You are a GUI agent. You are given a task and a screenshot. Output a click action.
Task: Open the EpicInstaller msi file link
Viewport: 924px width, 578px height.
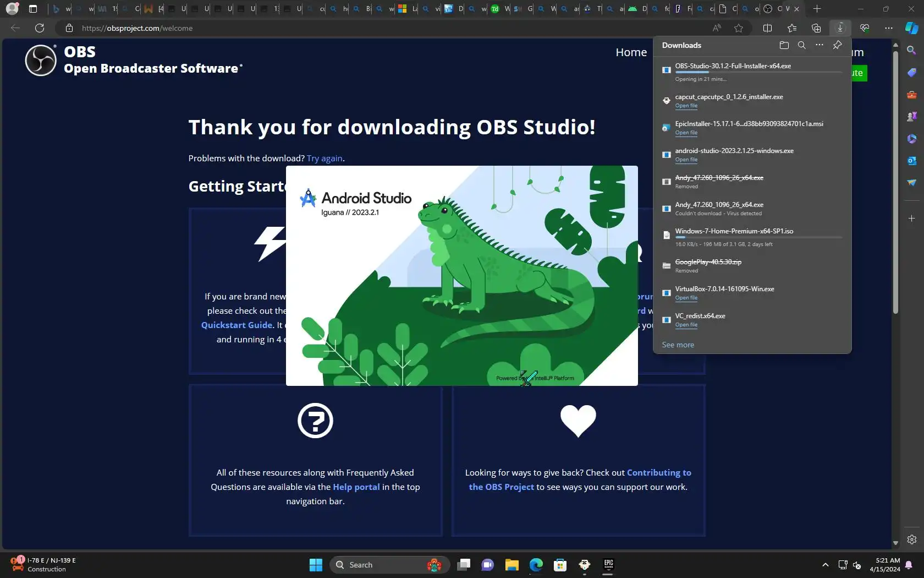tap(686, 133)
